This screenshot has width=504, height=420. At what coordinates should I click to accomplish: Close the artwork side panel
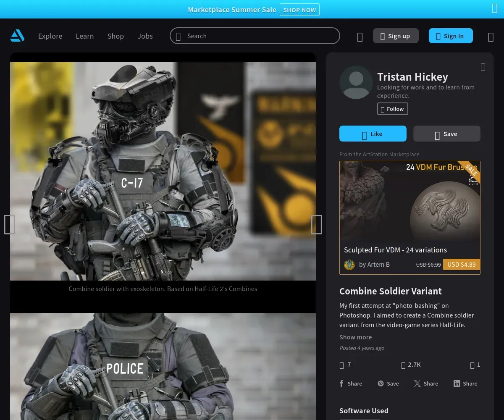[483, 67]
